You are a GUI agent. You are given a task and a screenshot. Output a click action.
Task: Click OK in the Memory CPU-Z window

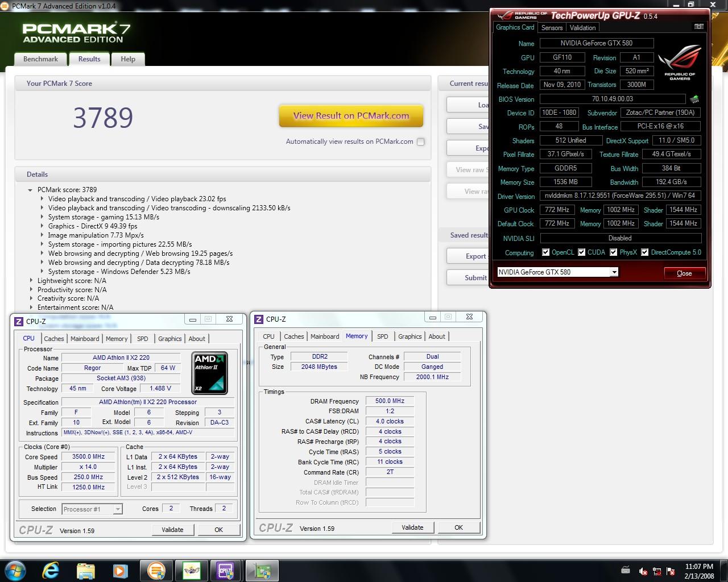[458, 527]
